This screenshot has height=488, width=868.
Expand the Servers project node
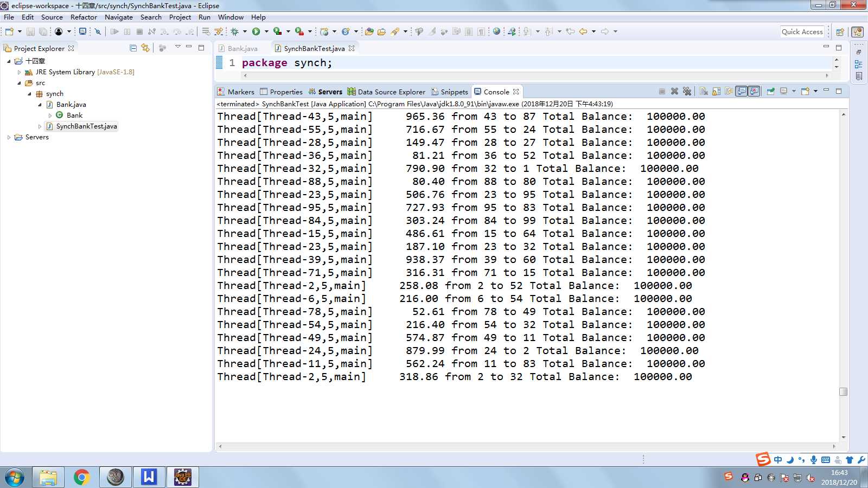[9, 137]
